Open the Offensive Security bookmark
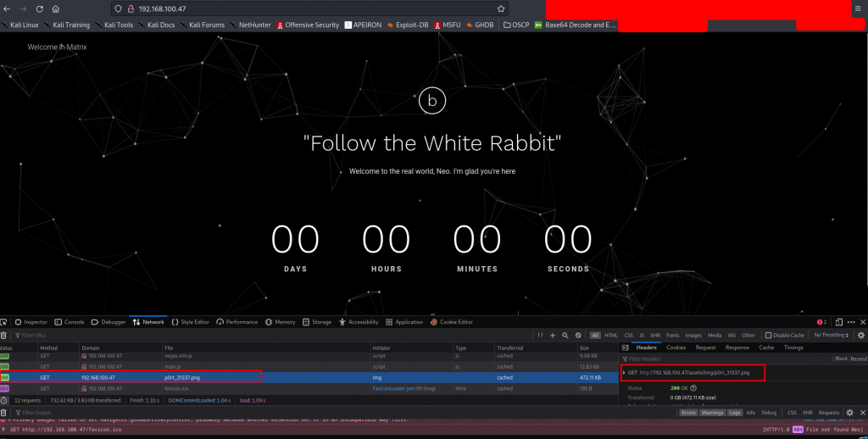Screen dimensions: 868x439 click(308, 25)
